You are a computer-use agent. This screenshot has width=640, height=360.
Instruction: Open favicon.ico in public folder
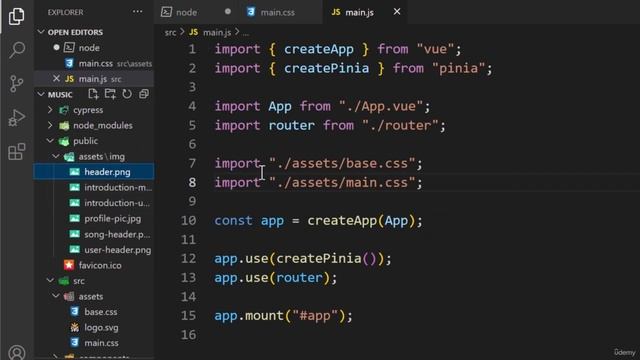[94, 265]
